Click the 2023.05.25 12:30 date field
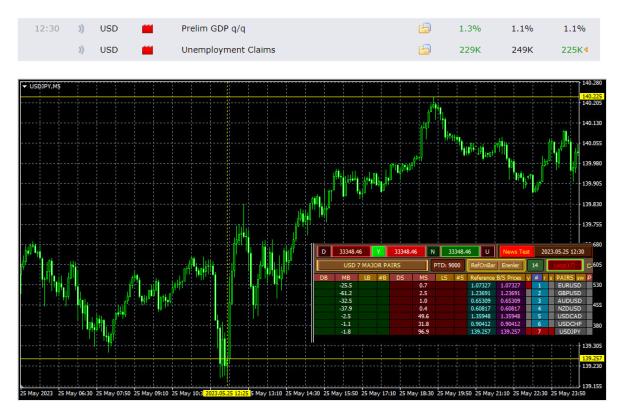The height and width of the screenshot is (419, 625). pos(562,252)
